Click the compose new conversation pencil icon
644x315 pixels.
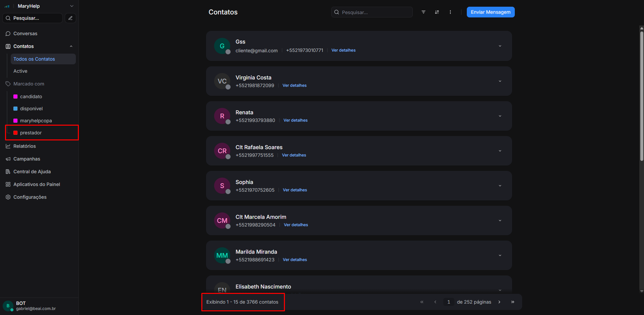(70, 18)
